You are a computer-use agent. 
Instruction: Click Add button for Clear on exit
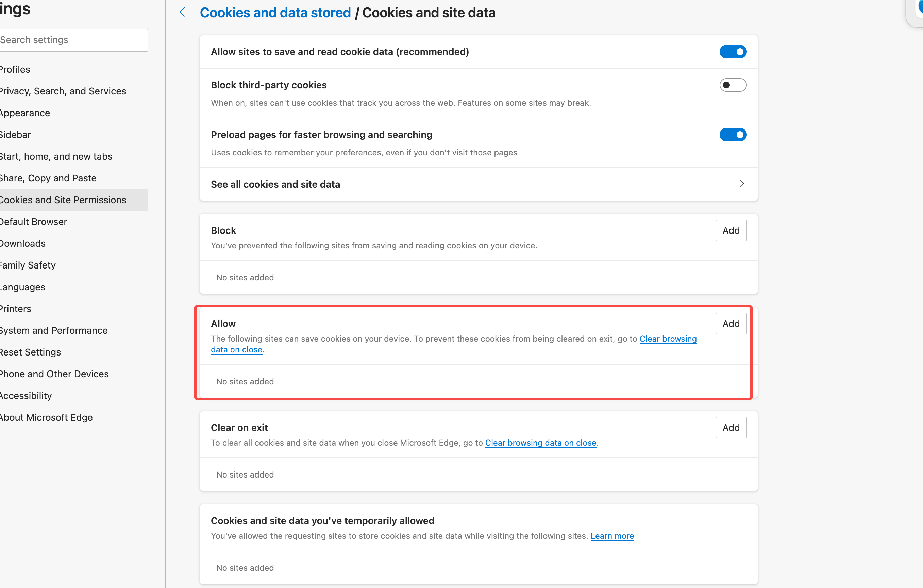(731, 428)
